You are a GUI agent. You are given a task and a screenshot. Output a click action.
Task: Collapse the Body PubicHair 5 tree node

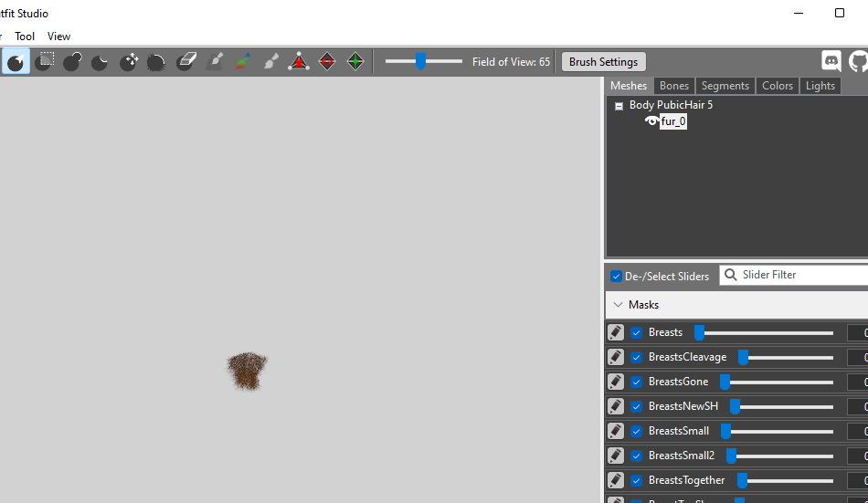[619, 106]
